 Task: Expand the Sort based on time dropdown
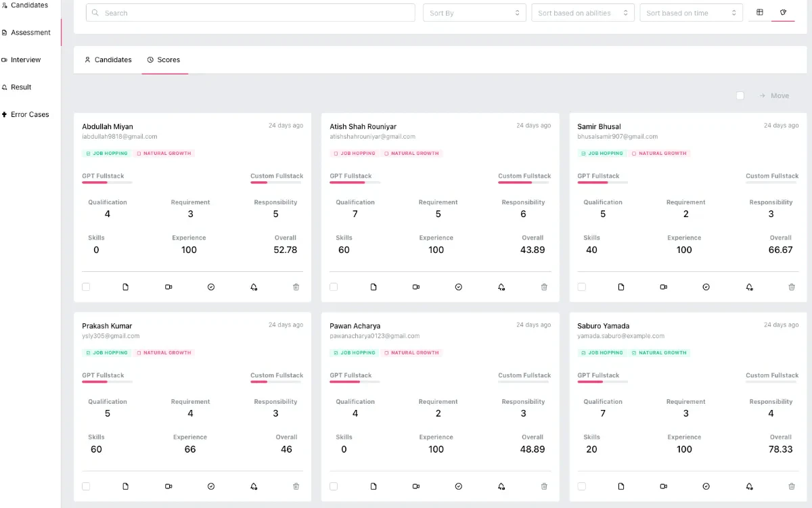[x=691, y=12]
